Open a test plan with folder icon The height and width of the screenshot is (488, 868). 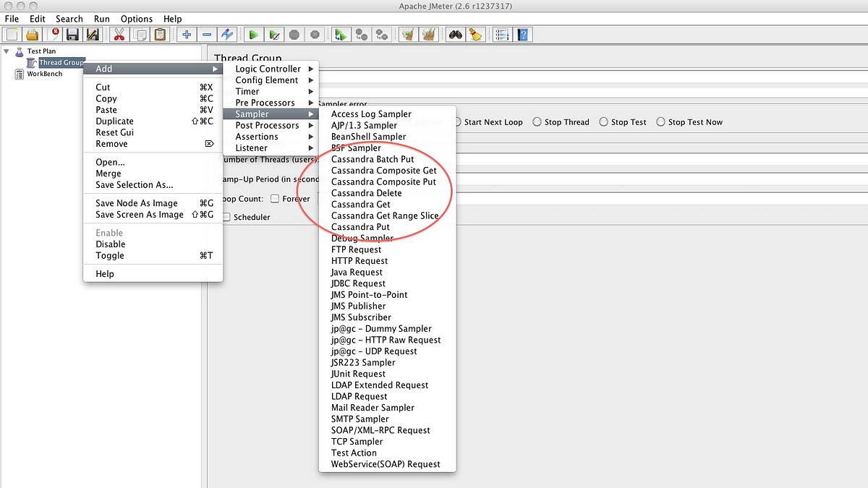[x=32, y=34]
